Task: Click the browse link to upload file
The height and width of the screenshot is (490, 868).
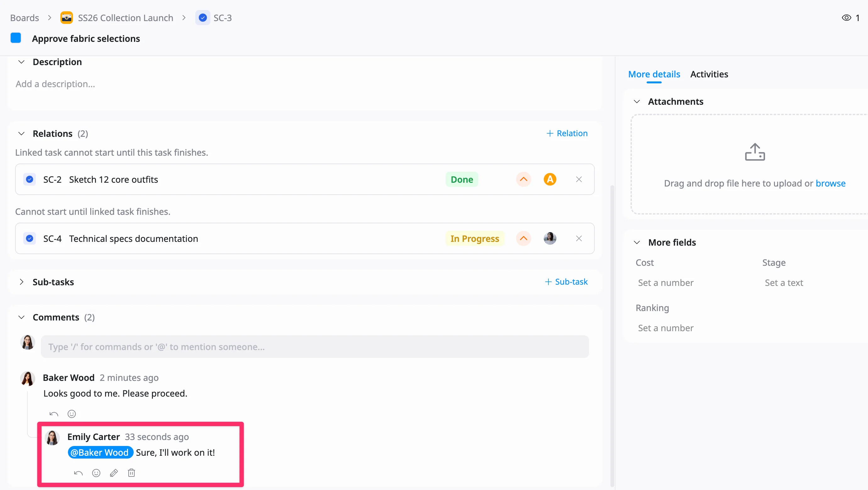Action: 830,183
